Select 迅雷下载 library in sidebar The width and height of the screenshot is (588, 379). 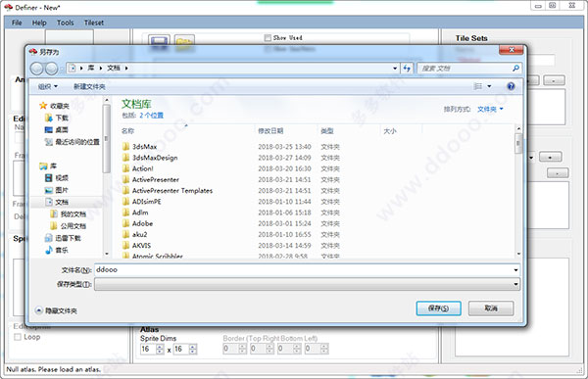coord(63,238)
